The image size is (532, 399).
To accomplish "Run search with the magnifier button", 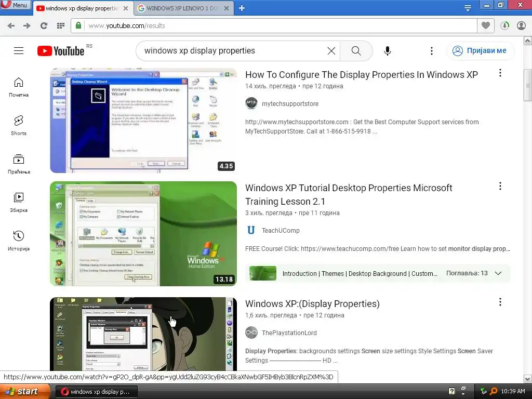I will coord(356,51).
